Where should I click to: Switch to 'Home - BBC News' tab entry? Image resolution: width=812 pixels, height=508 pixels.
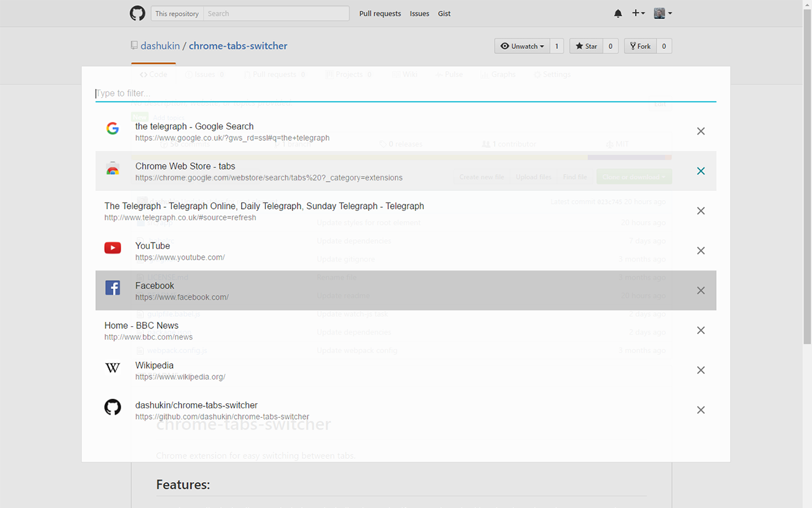click(x=406, y=330)
